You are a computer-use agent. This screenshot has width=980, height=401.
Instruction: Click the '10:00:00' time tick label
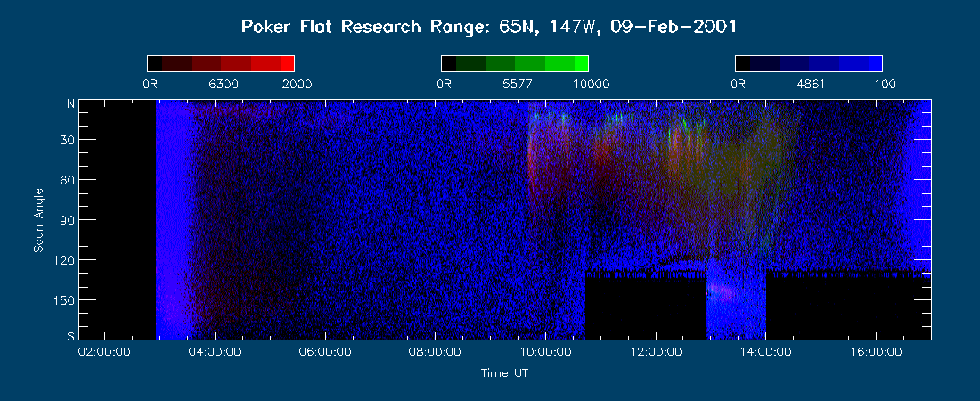pyautogui.click(x=543, y=352)
